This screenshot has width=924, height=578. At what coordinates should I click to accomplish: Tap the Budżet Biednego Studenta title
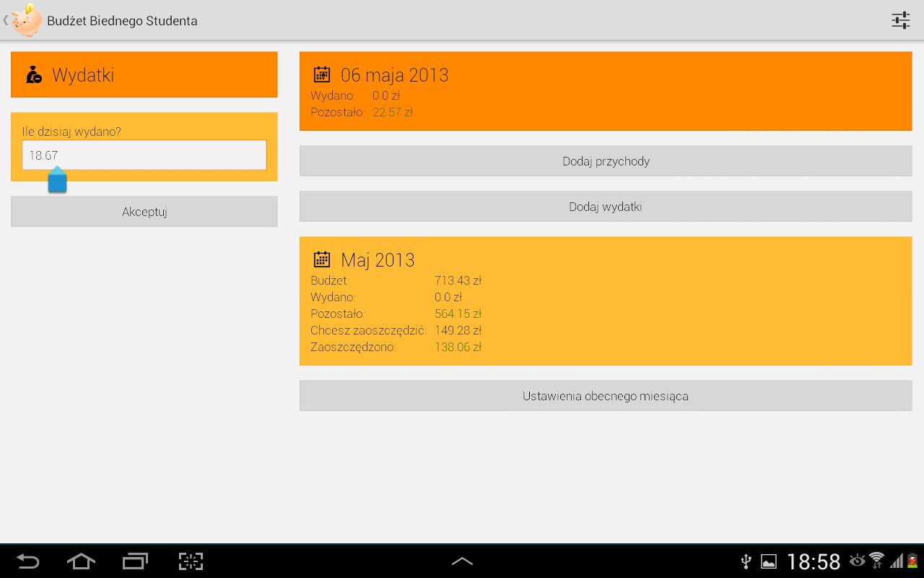point(122,21)
